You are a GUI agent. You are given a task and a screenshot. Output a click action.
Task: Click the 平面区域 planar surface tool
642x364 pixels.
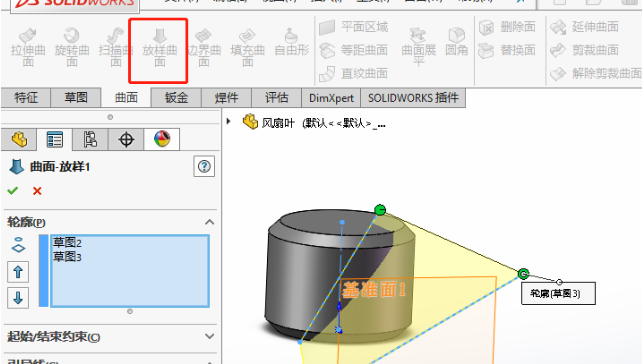[x=353, y=27]
